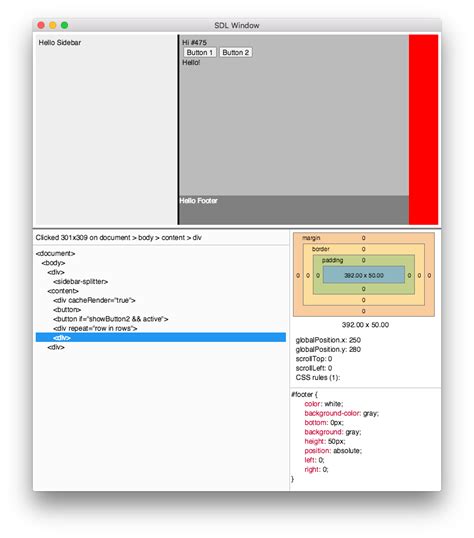Select the last <div> node under body
Image resolution: width=474 pixels, height=538 pixels.
click(x=56, y=347)
